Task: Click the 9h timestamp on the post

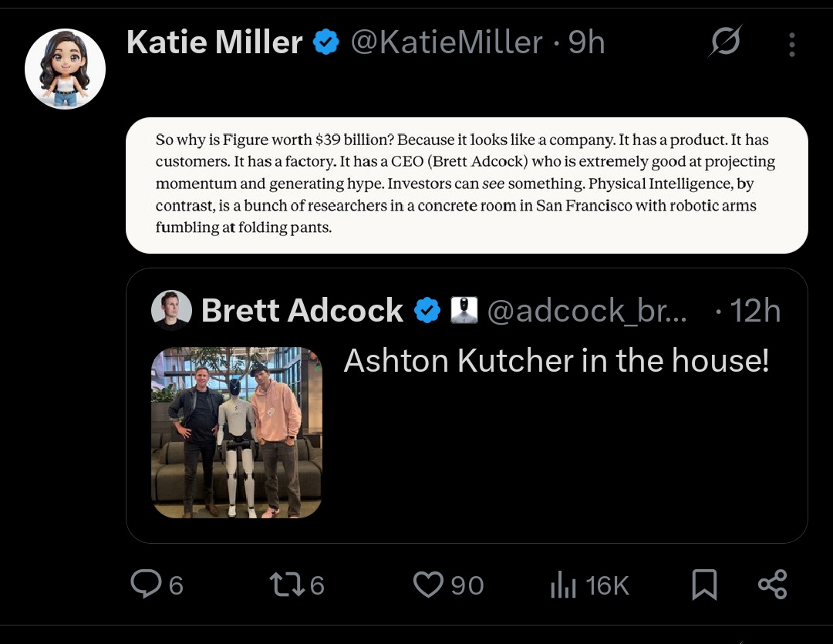Action: pos(586,42)
